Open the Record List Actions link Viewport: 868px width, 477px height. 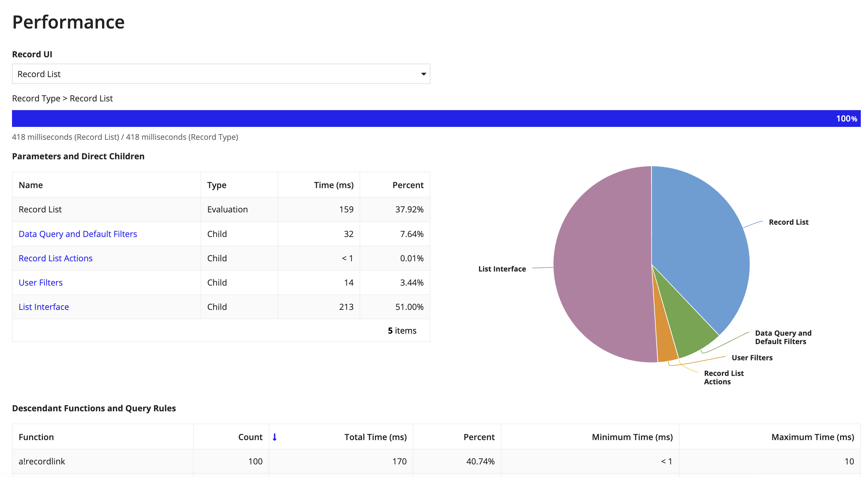56,258
